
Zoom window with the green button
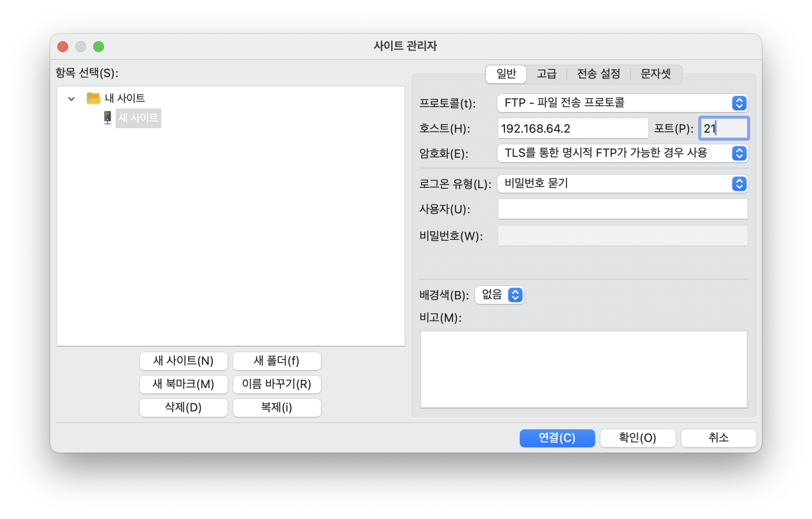coord(99,47)
